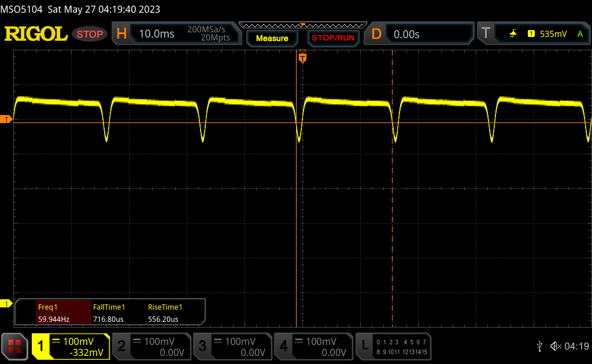592x364 pixels.
Task: Click the channel 1 ground reference marker
Action: click(x=6, y=304)
